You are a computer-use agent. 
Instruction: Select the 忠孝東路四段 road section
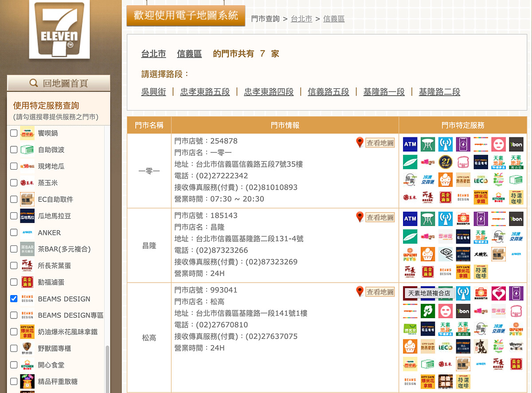(269, 92)
